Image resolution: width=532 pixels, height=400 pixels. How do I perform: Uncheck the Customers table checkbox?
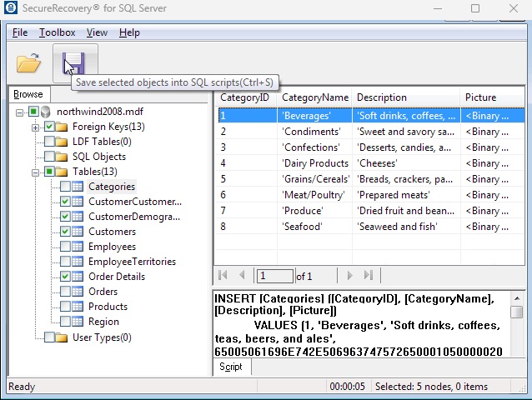coord(65,232)
